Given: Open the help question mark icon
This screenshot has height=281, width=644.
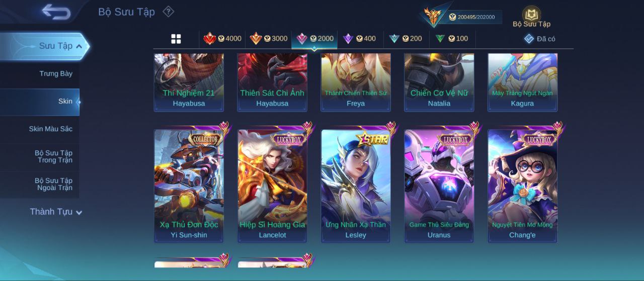Looking at the screenshot, I should [x=169, y=12].
